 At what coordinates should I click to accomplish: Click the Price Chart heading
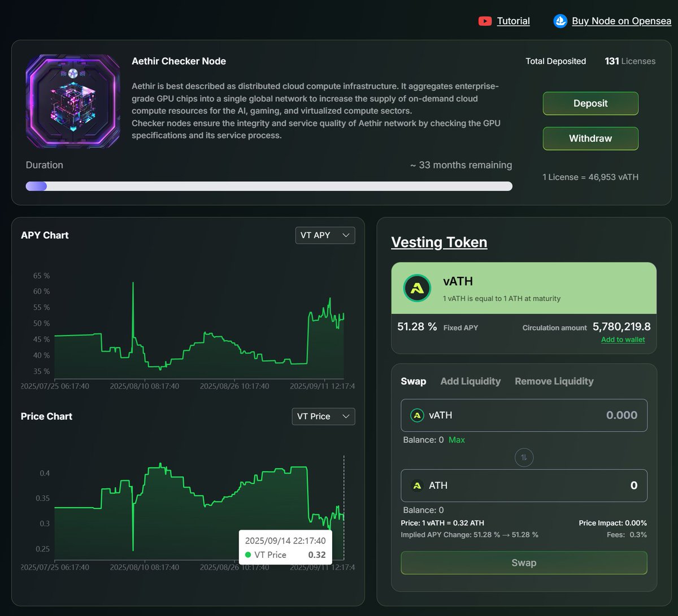tap(46, 417)
